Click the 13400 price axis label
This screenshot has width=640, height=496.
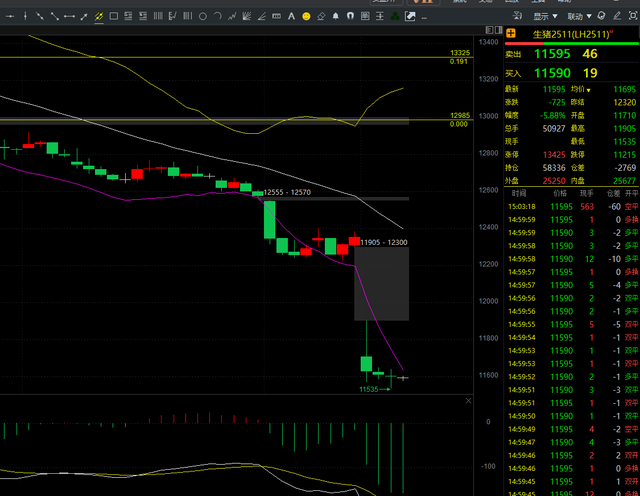click(488, 42)
